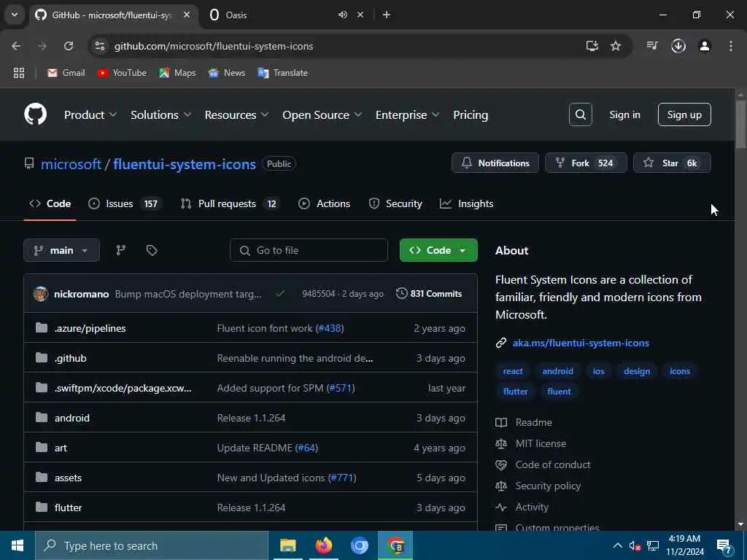The height and width of the screenshot is (560, 747).
Task: Open the Security policy link
Action: coord(548,486)
